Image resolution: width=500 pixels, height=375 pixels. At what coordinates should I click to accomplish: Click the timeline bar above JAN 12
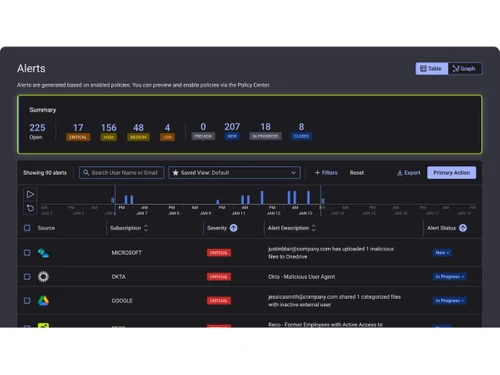point(262,197)
